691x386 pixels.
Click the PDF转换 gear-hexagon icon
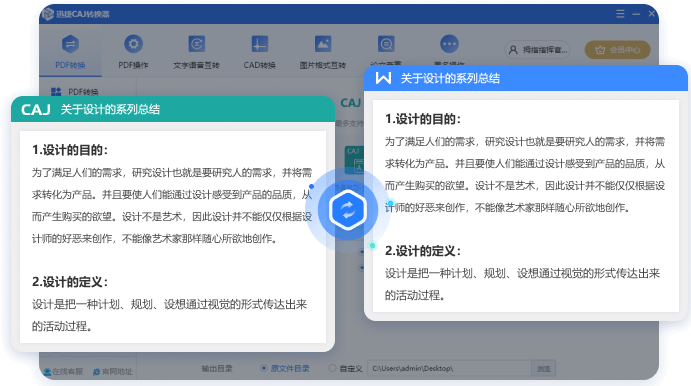tap(71, 44)
